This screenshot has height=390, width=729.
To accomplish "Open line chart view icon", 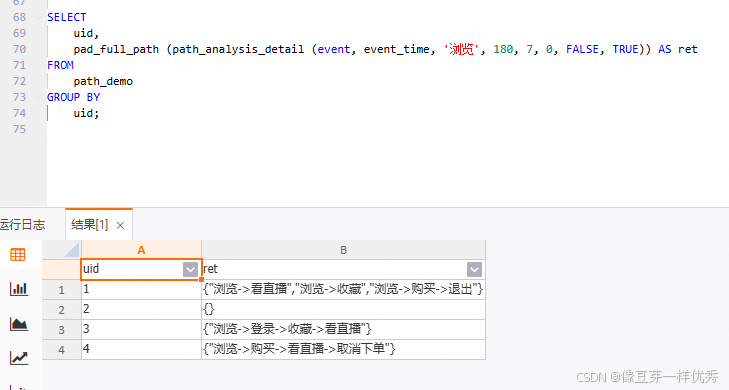I will point(19,357).
